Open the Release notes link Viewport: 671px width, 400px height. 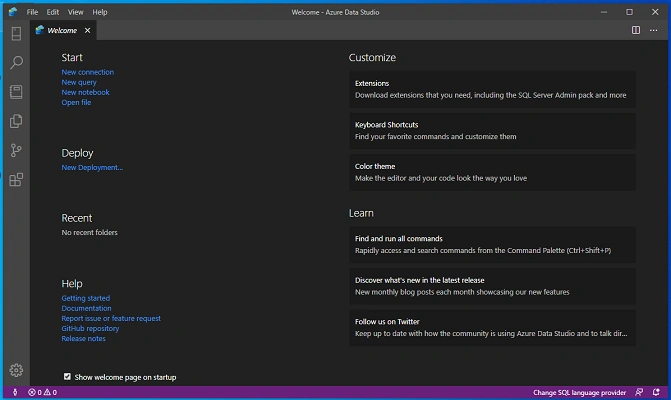pos(83,338)
